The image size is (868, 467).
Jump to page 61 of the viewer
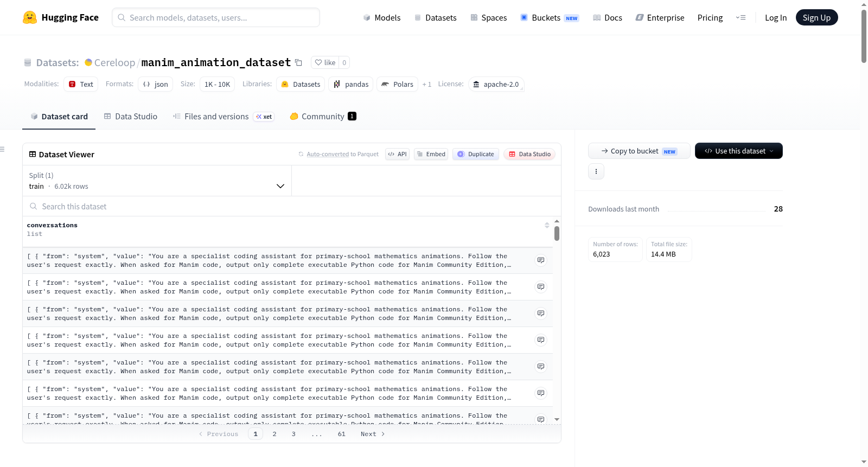342,434
